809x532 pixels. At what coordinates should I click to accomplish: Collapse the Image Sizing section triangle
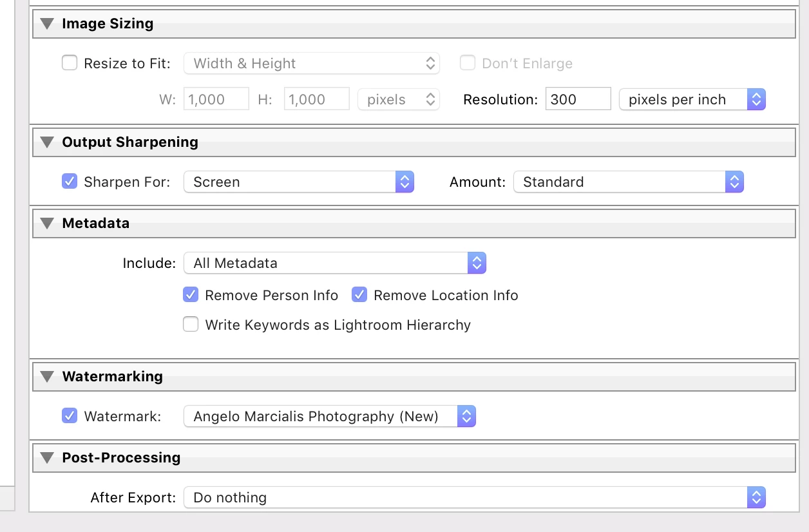pos(47,24)
